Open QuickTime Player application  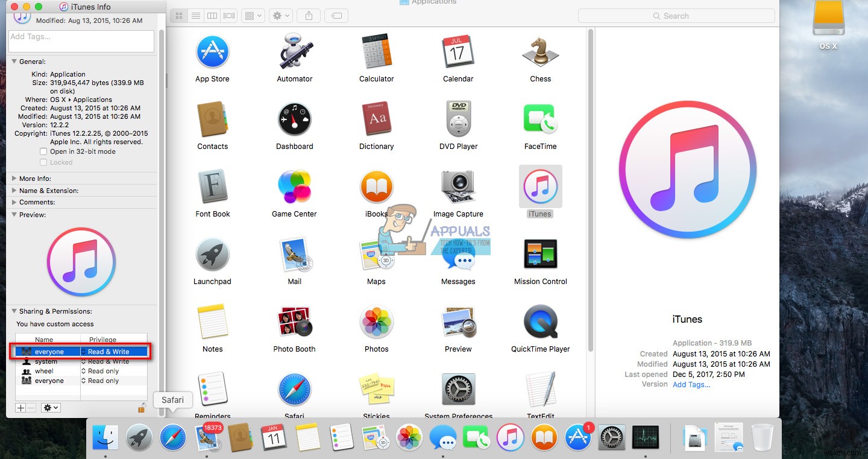coord(540,323)
